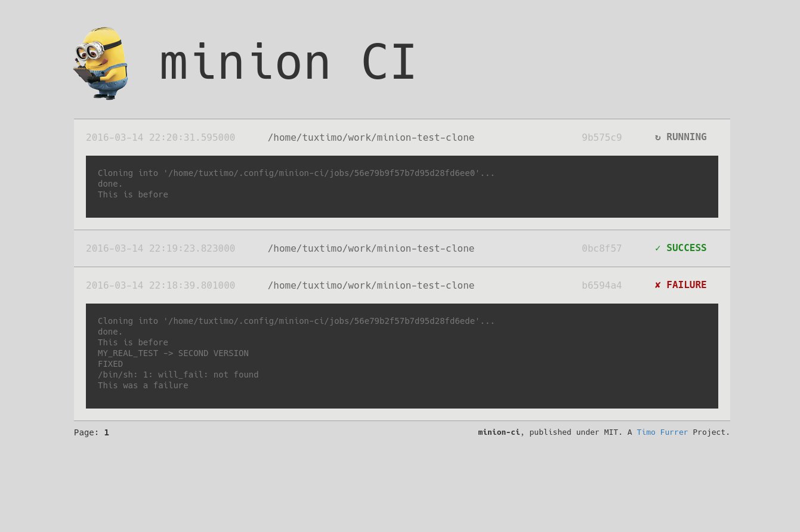This screenshot has height=532, width=800.
Task: Expand the successful job 0bc8f57 row
Action: click(x=402, y=248)
